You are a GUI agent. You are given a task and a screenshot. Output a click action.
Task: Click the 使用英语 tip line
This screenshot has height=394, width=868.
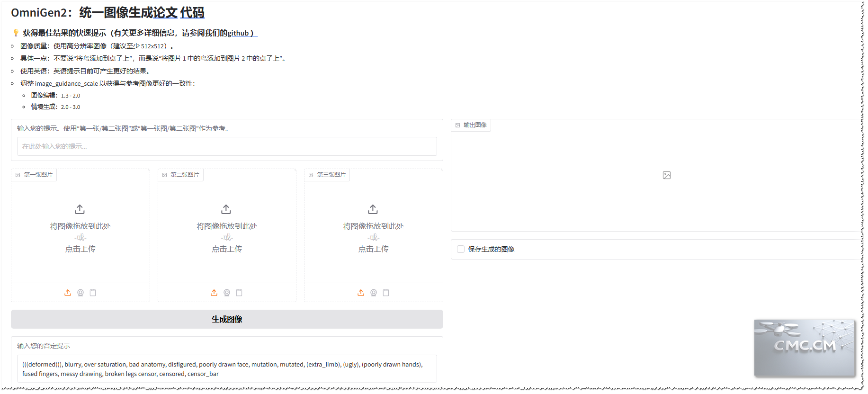click(x=86, y=71)
